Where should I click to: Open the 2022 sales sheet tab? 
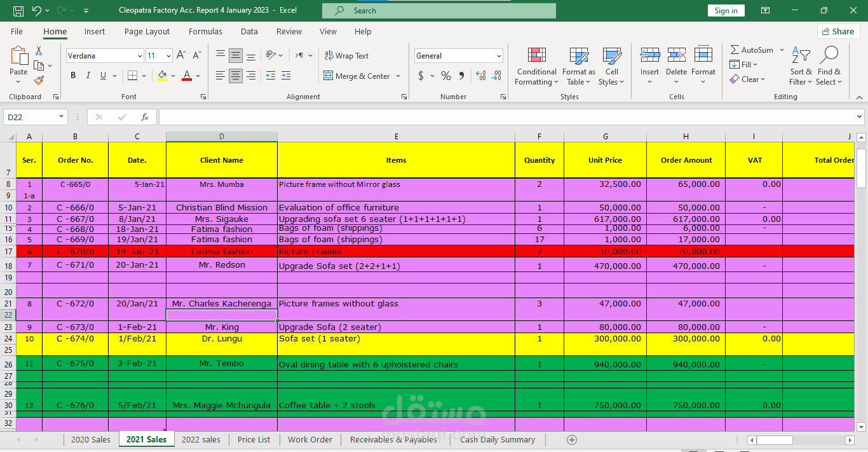point(201,439)
